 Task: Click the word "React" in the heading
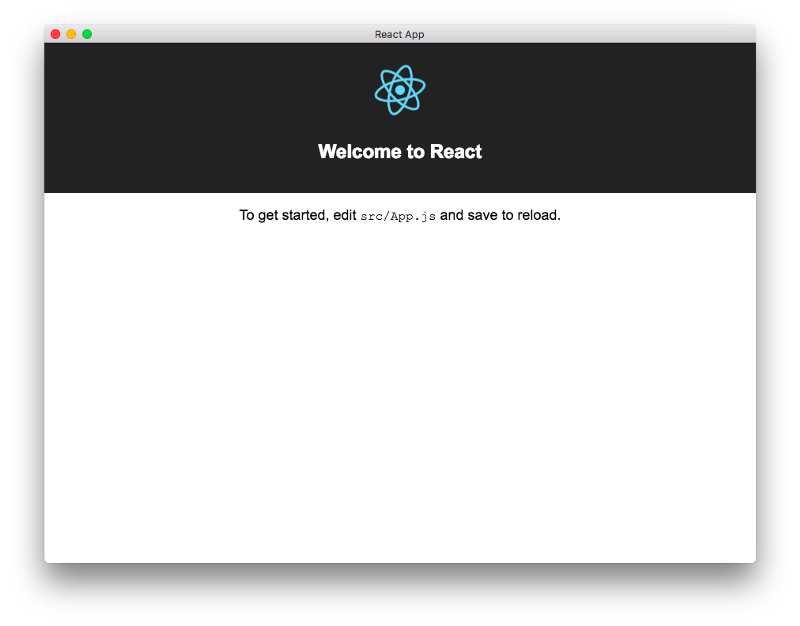pos(456,152)
